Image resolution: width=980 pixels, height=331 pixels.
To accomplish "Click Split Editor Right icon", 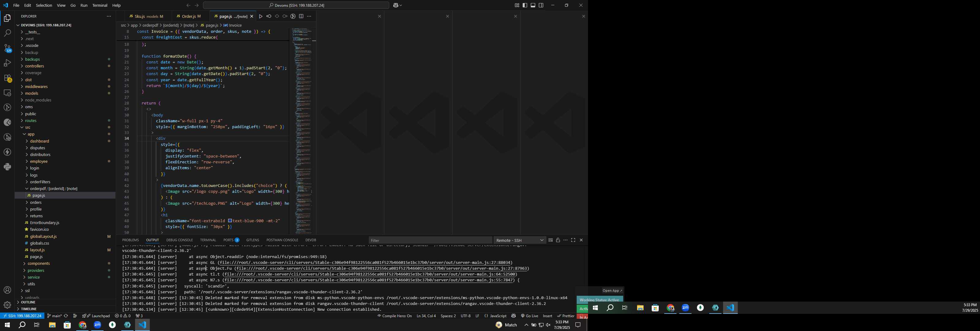I will click(x=301, y=16).
